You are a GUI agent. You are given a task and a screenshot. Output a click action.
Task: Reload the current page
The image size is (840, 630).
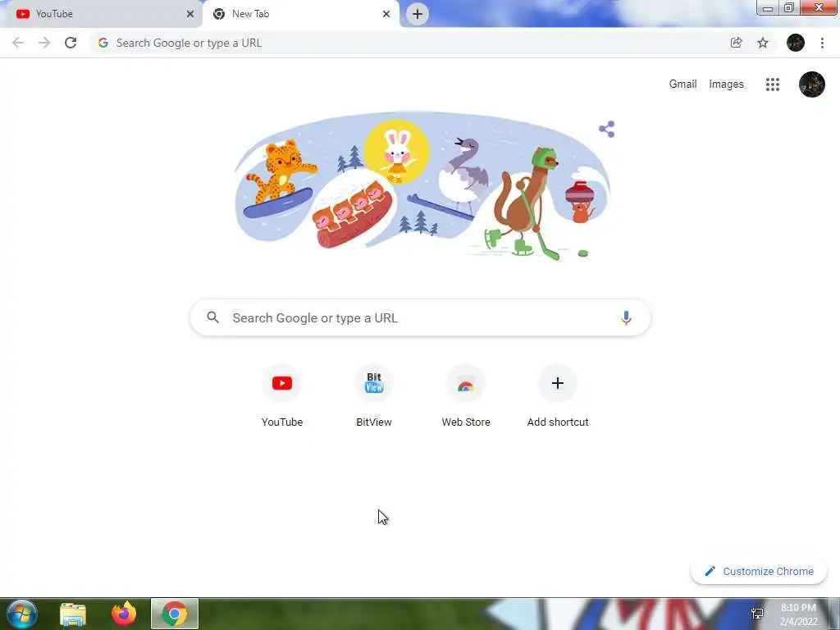(x=71, y=43)
